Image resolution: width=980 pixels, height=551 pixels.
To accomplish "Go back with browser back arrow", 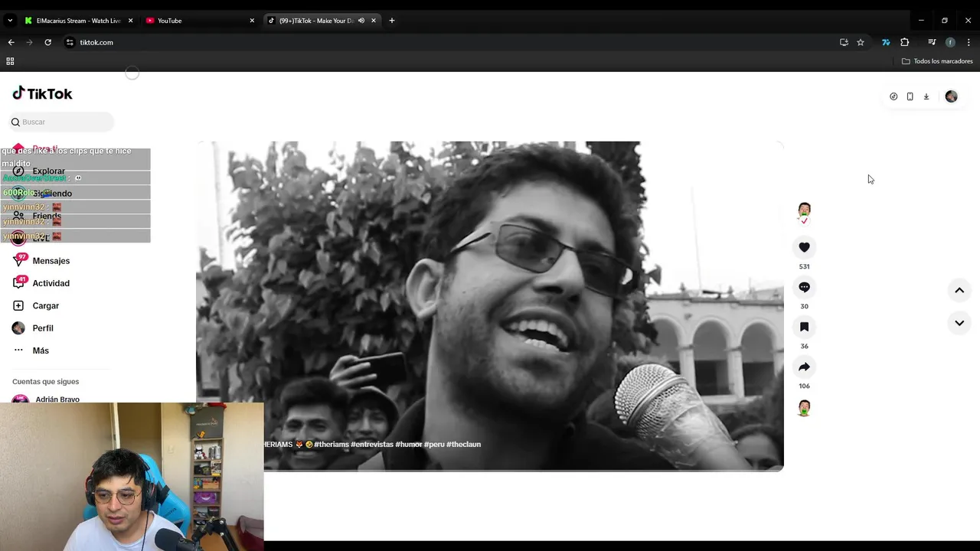I will pyautogui.click(x=11, y=42).
